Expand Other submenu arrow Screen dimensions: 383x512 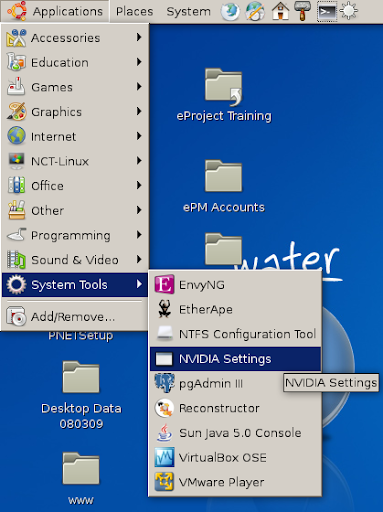point(139,210)
